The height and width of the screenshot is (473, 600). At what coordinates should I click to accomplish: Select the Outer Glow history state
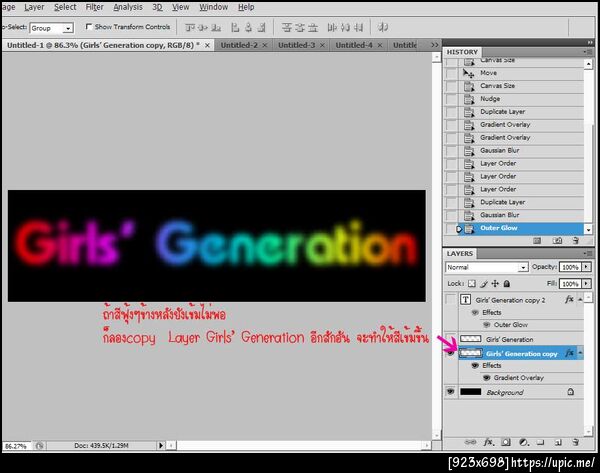click(x=520, y=228)
